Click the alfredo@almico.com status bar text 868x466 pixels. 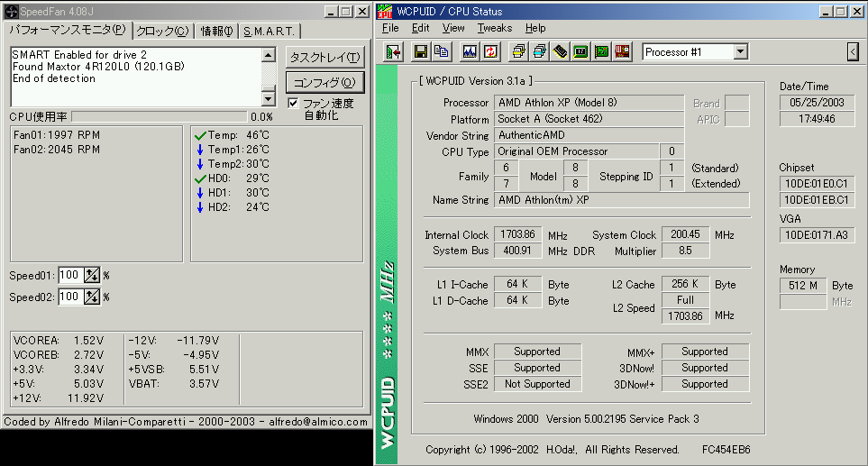click(x=318, y=422)
